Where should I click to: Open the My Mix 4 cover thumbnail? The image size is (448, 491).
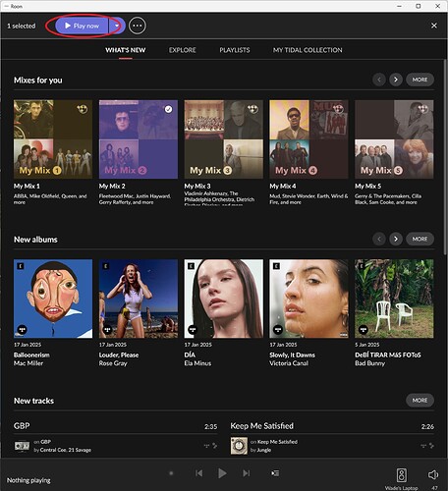308,139
